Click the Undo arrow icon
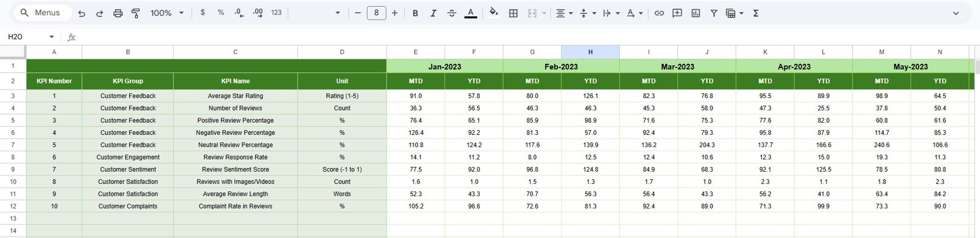This screenshot has height=238, width=980. (81, 13)
